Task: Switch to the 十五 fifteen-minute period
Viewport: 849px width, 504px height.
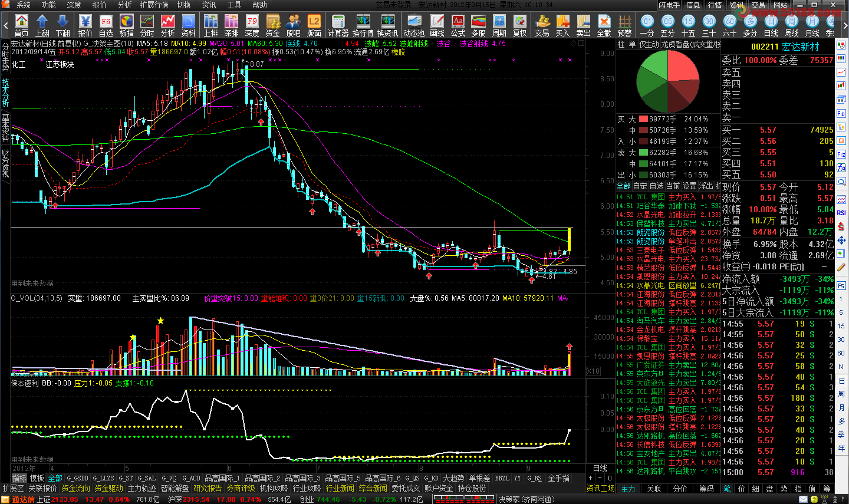Action: (689, 26)
